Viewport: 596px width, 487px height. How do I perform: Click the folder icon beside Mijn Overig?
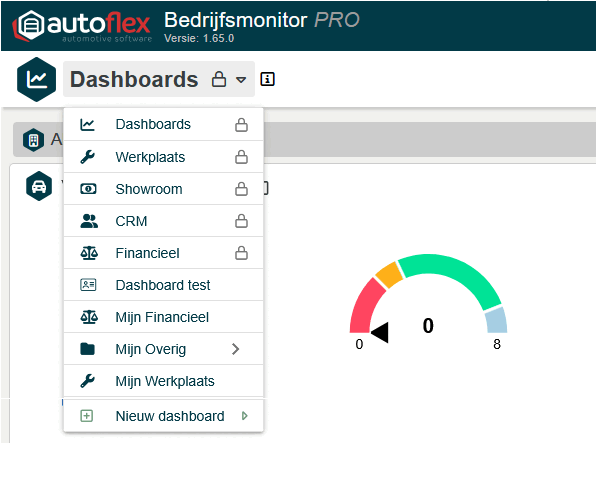[87, 349]
